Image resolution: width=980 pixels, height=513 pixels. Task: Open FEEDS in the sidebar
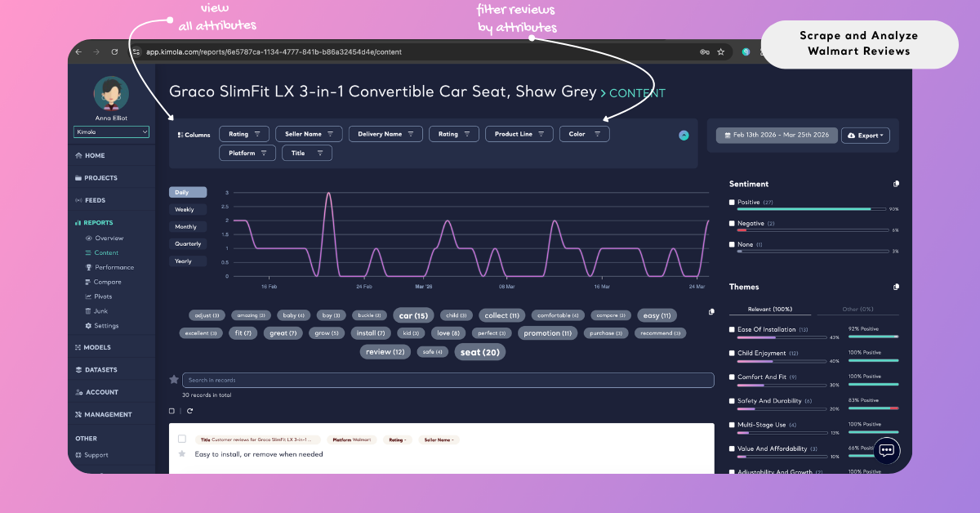click(90, 200)
